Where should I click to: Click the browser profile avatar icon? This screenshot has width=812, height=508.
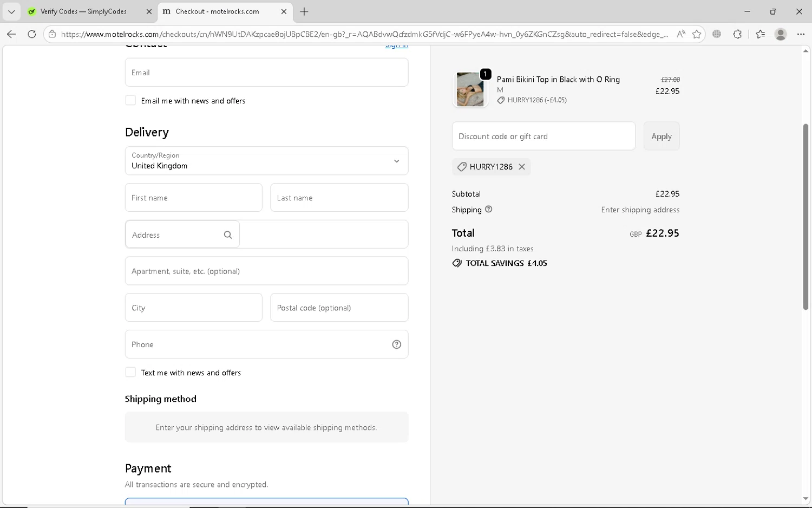780,34
